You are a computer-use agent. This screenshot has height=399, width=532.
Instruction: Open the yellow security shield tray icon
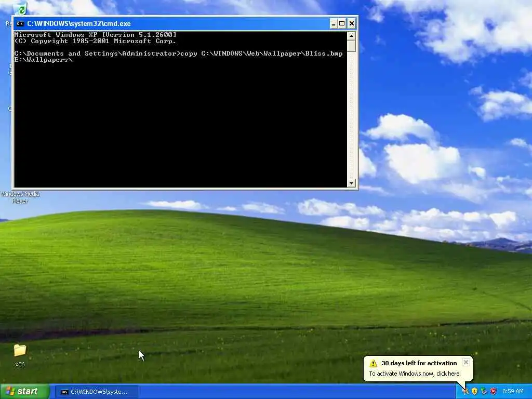click(474, 391)
